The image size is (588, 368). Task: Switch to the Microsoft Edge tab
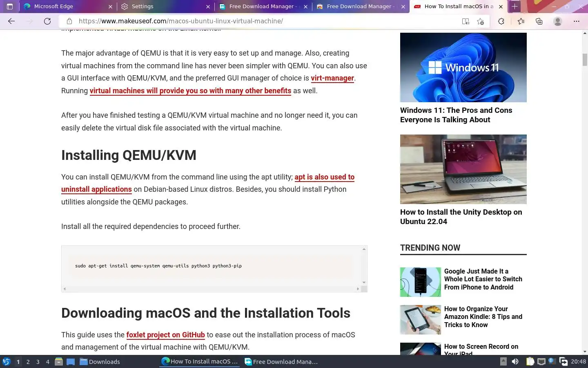[68, 7]
